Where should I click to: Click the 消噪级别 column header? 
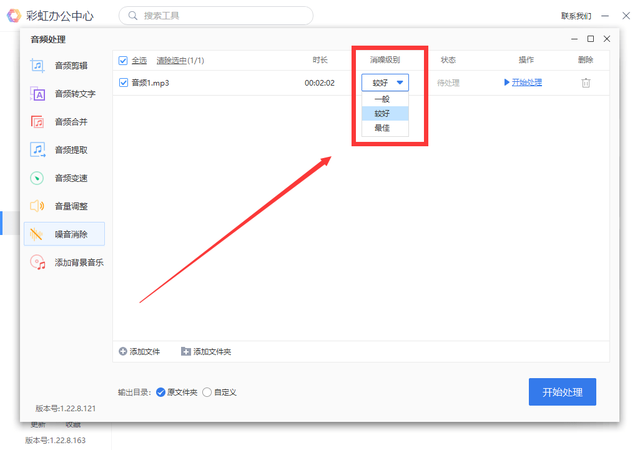click(384, 60)
